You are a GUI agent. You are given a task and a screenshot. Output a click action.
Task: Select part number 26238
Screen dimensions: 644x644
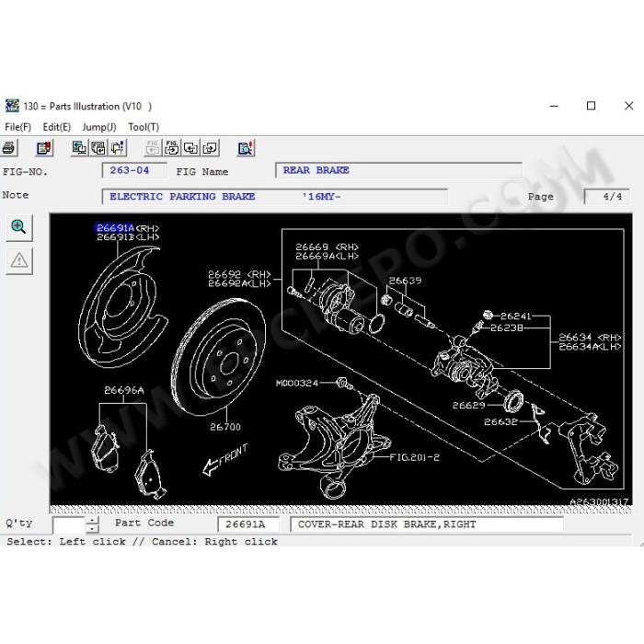(506, 328)
